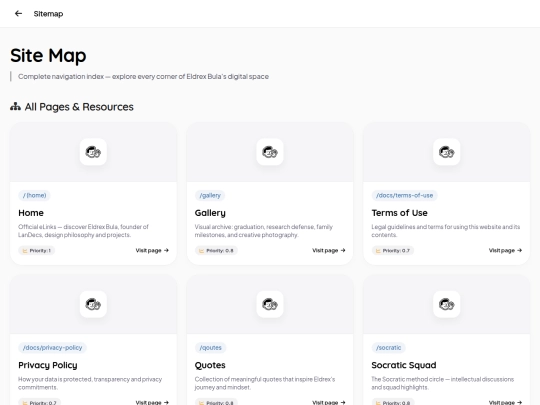Open Visit page link on Socratic Squad card
The width and height of the screenshot is (540, 405).
(505, 402)
